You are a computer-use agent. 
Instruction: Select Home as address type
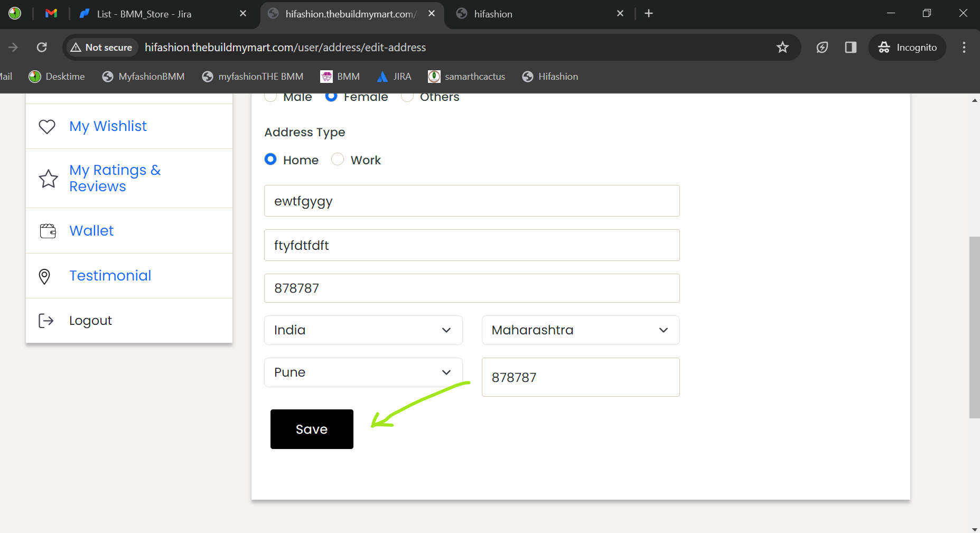click(270, 159)
